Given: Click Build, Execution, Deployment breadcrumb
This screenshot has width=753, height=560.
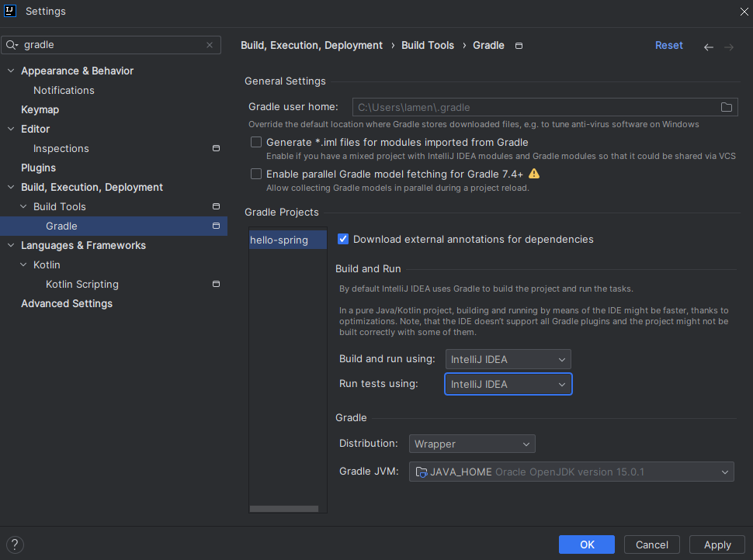Looking at the screenshot, I should (x=311, y=45).
